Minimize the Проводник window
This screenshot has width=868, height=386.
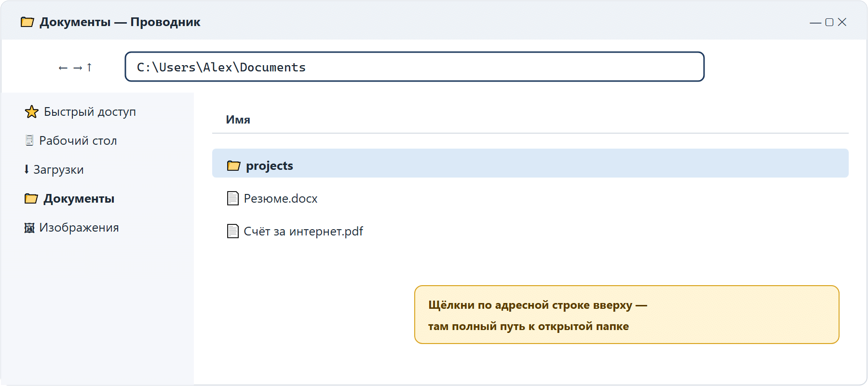coord(815,22)
